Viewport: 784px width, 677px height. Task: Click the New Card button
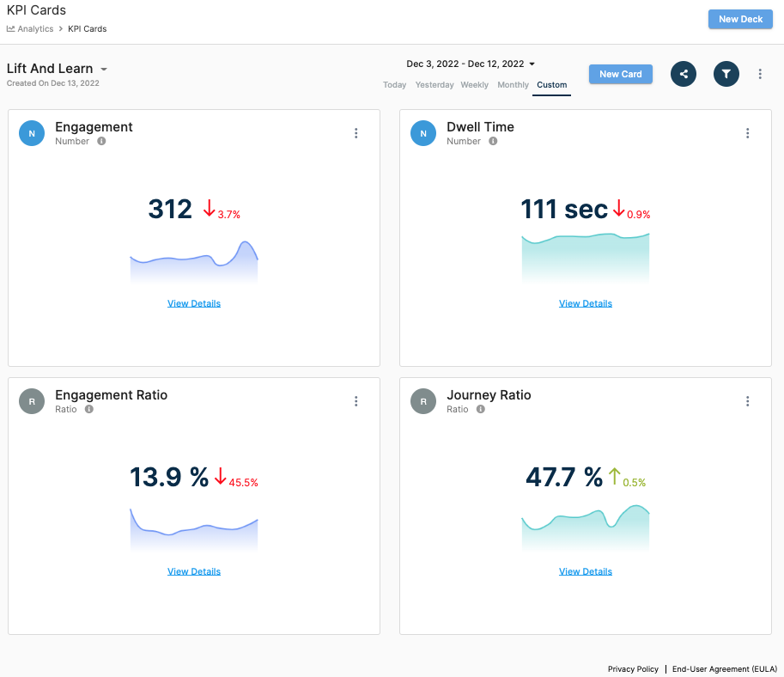click(621, 74)
